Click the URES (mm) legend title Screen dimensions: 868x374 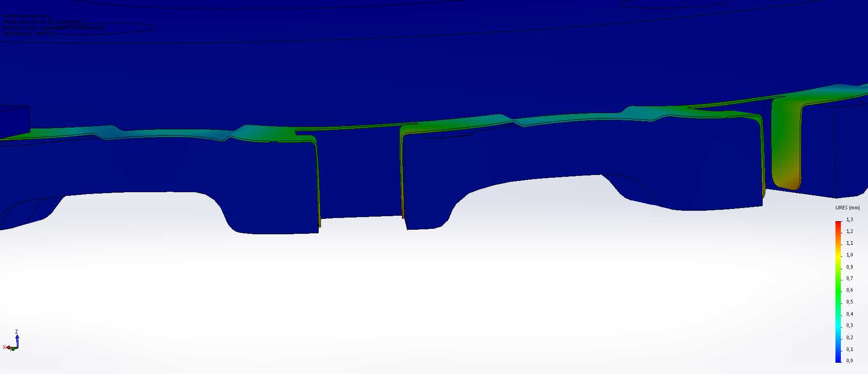847,208
